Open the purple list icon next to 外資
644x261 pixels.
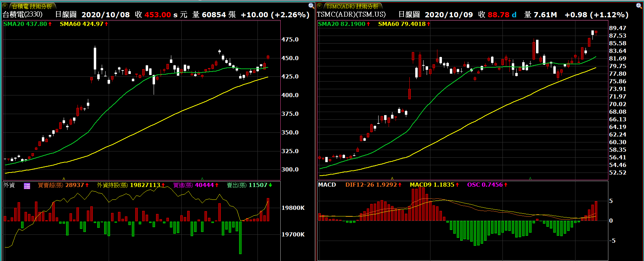click(27, 186)
